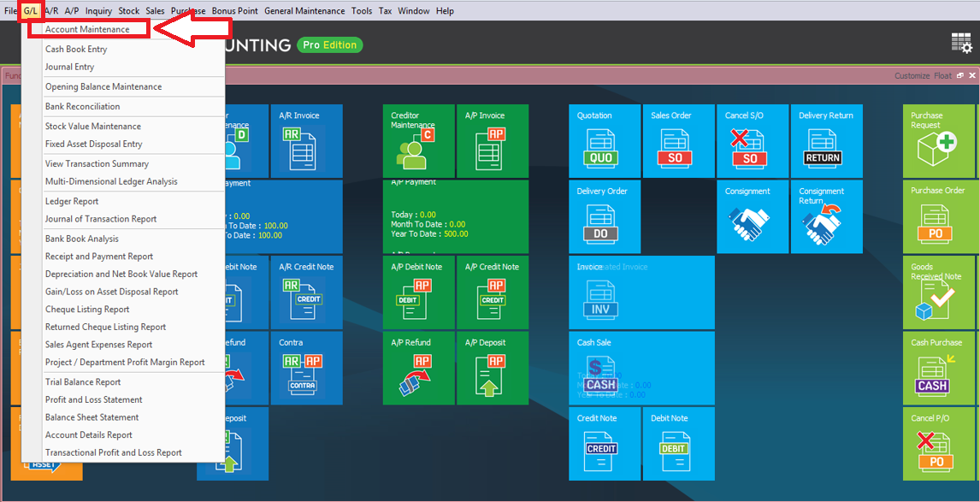Open the Contra AR-AP tile
This screenshot has height=502, width=980.
[x=305, y=368]
